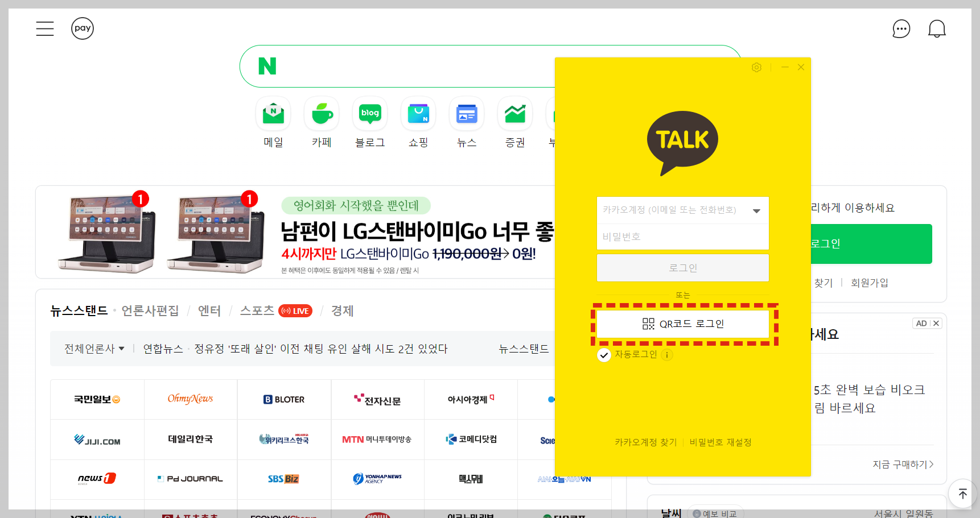Toggle the 자동로그인 checkbox
980x518 pixels.
tap(604, 355)
